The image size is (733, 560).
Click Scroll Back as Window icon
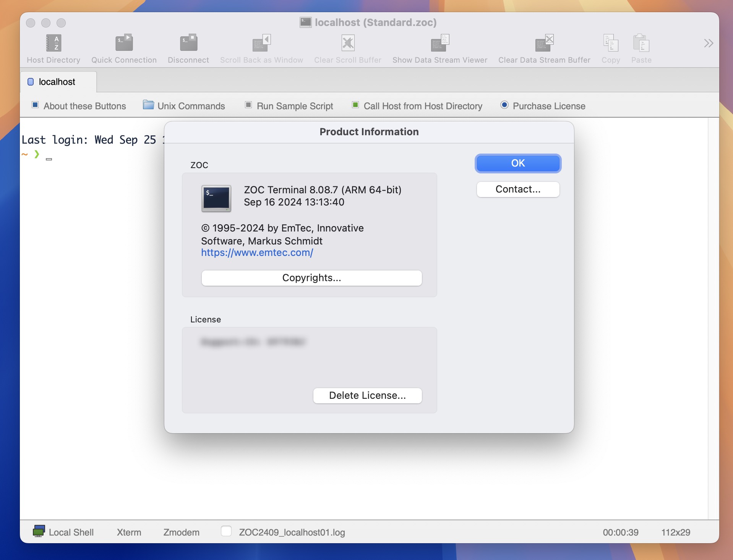pos(261,43)
